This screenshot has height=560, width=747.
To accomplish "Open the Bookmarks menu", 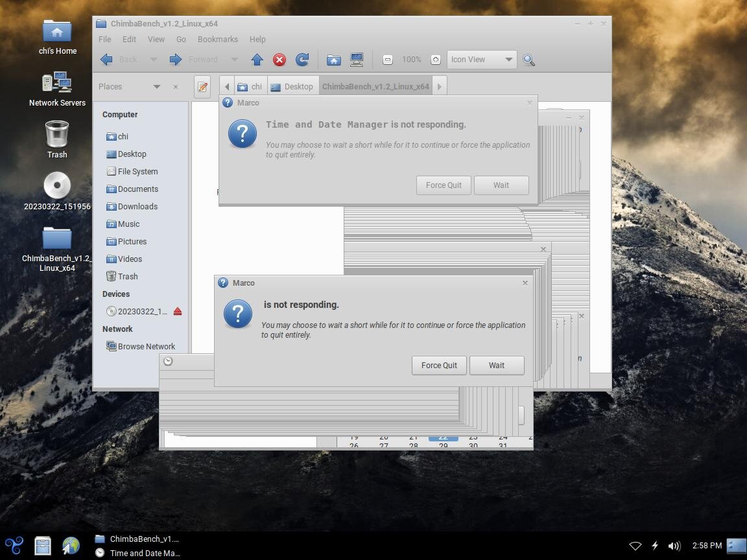I will click(217, 39).
